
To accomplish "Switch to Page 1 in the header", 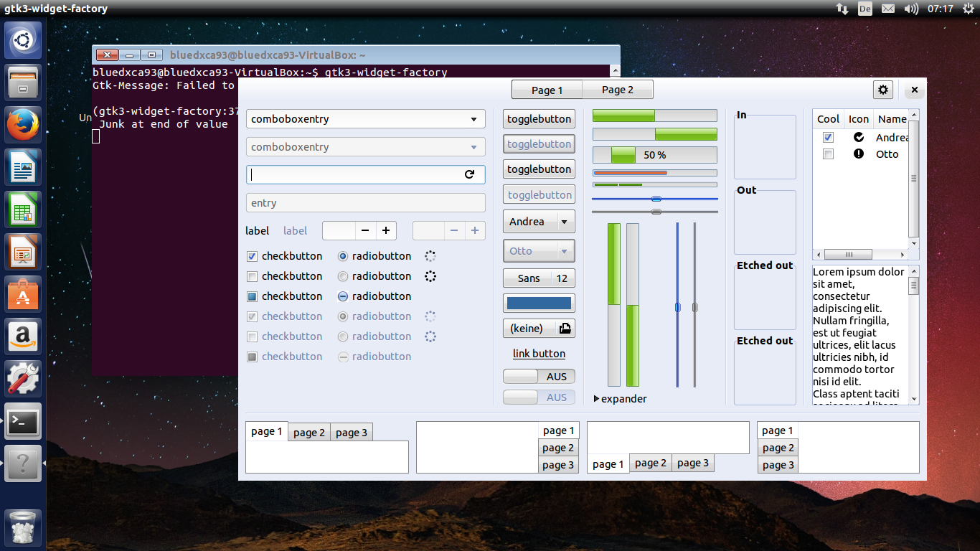I will pos(547,90).
